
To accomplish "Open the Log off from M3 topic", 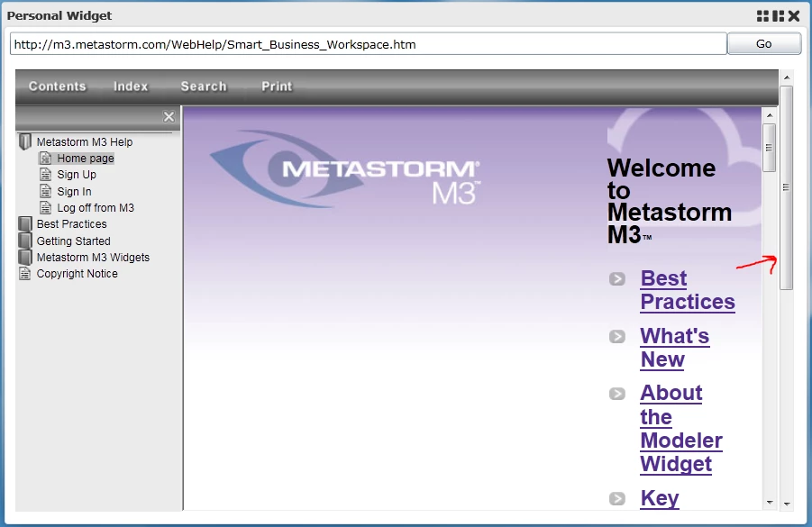I will click(96, 207).
